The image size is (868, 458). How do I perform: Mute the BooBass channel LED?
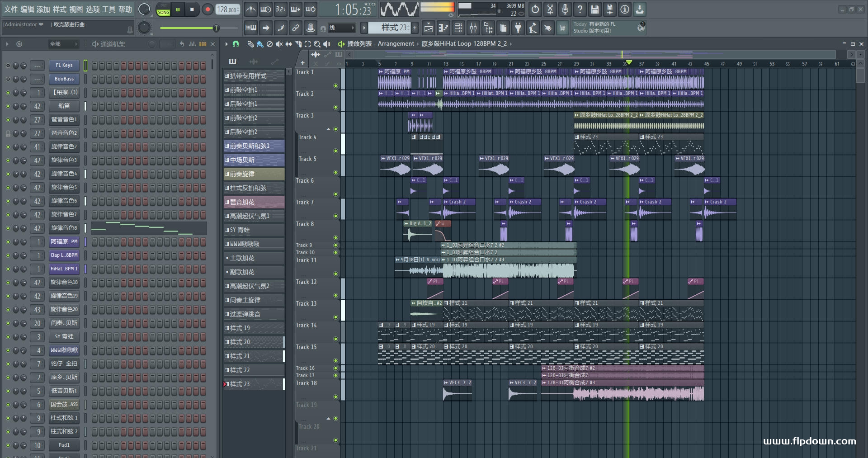tap(8, 79)
